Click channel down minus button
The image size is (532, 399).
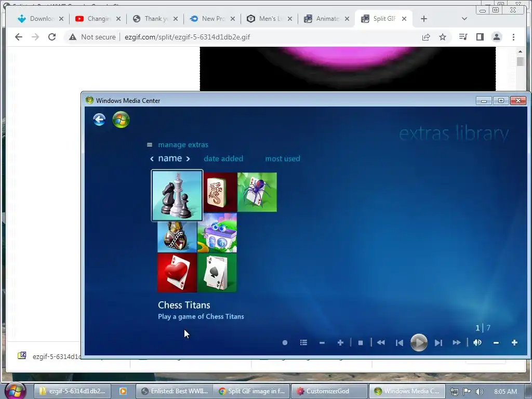point(322,343)
